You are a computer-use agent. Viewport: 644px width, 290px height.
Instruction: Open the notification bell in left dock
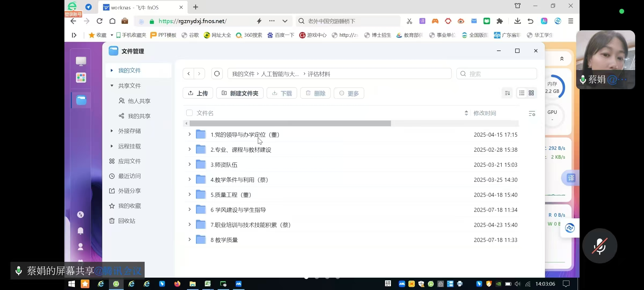pos(80,231)
